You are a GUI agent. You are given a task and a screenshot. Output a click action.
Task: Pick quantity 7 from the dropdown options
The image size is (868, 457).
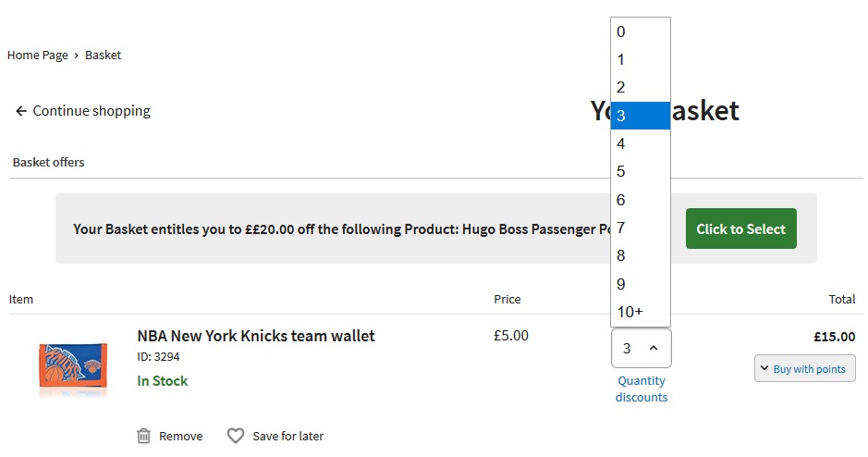tap(641, 228)
